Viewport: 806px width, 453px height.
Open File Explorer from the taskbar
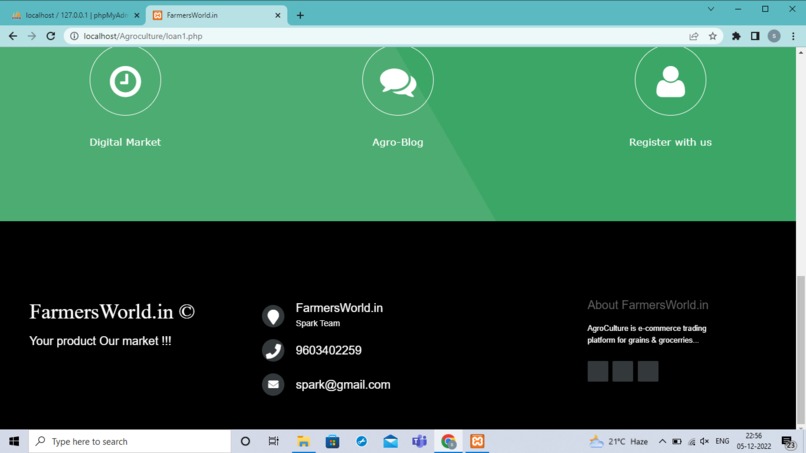tap(303, 441)
